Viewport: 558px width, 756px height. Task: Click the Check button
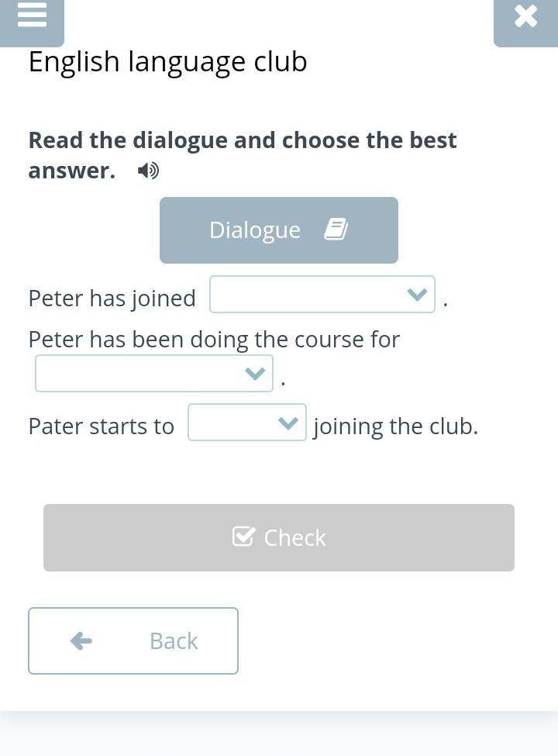[x=279, y=537]
